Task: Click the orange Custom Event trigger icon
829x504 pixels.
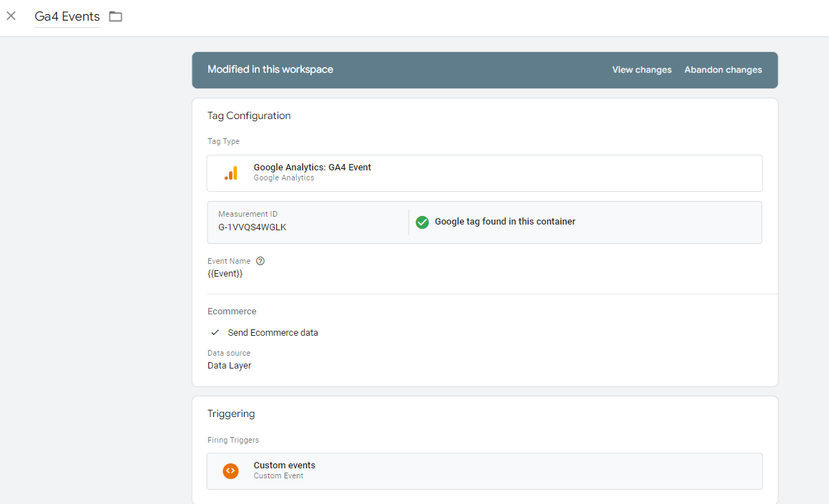Action: pos(230,470)
